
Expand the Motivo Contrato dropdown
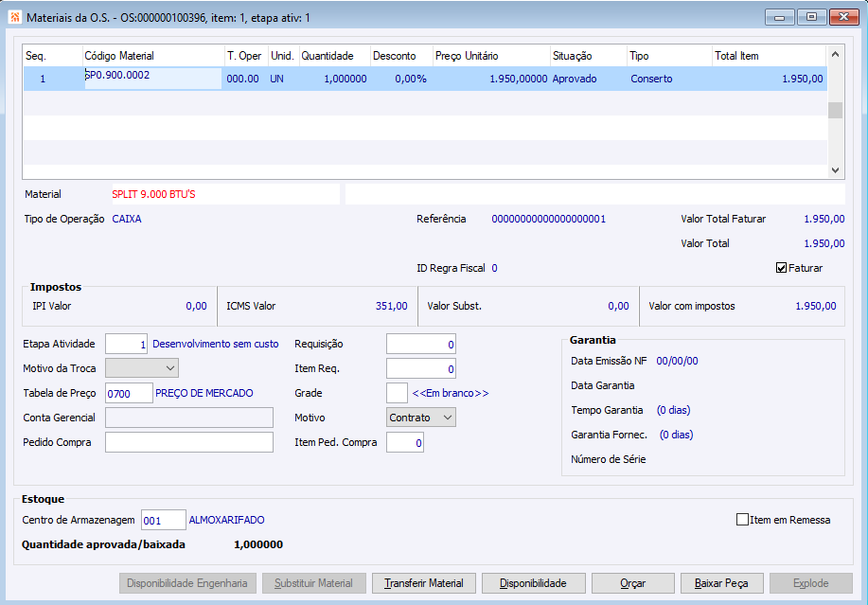(421, 418)
